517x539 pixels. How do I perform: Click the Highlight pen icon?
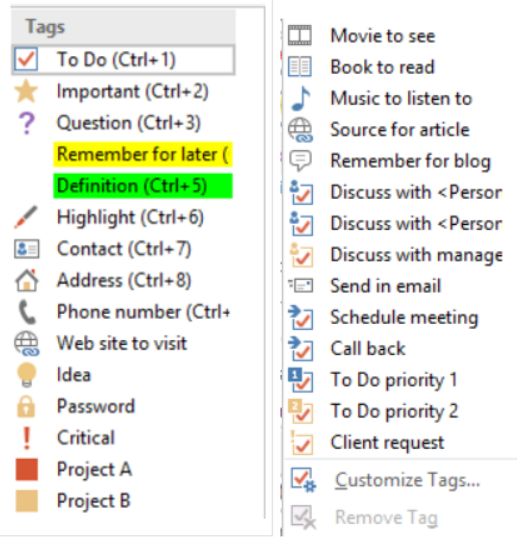26,217
